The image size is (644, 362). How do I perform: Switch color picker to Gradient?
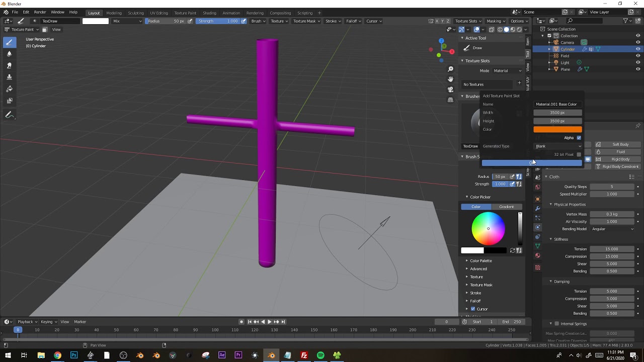[x=507, y=207]
